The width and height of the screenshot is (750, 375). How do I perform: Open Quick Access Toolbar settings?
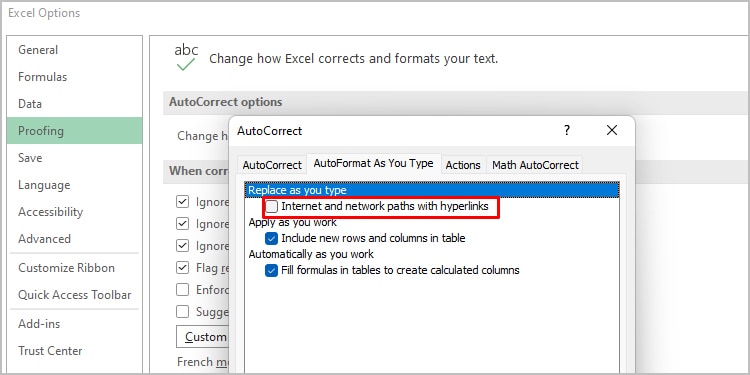(x=75, y=295)
